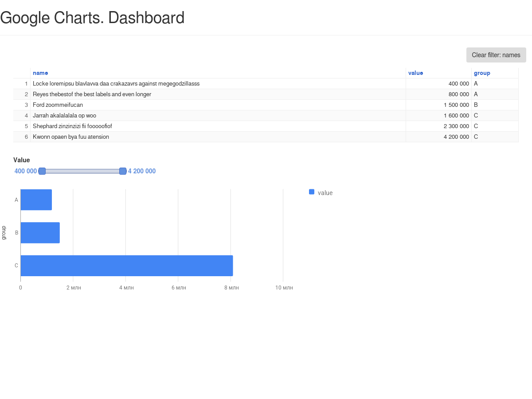Click the Google Charts. Dashboard heading
The width and height of the screenshot is (532, 399).
point(92,18)
